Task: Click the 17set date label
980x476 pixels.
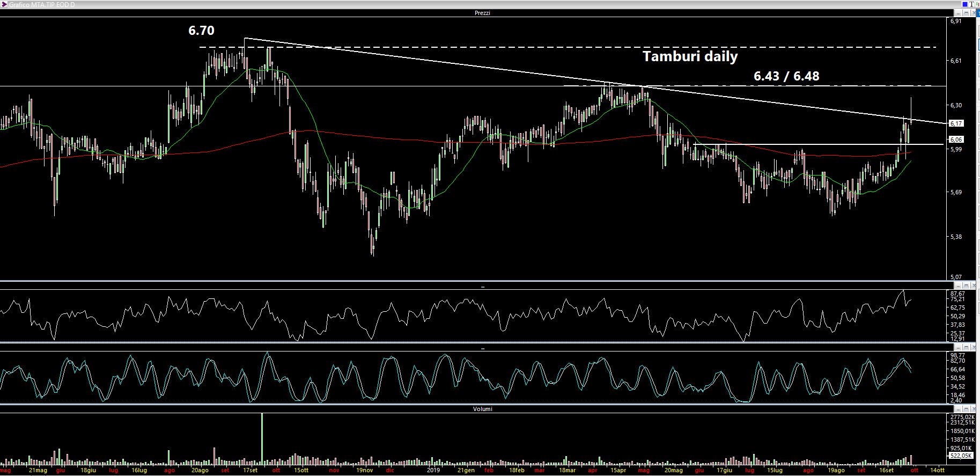Action: (250, 471)
